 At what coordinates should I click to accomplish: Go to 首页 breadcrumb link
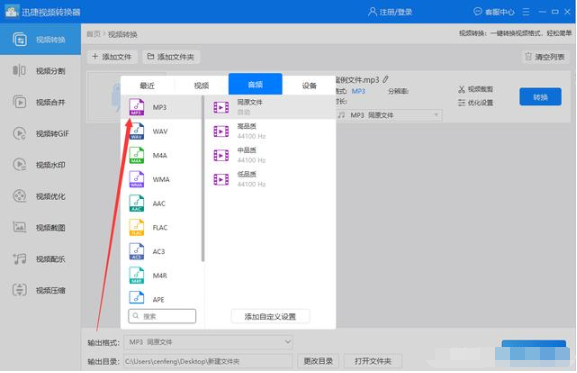(x=93, y=34)
